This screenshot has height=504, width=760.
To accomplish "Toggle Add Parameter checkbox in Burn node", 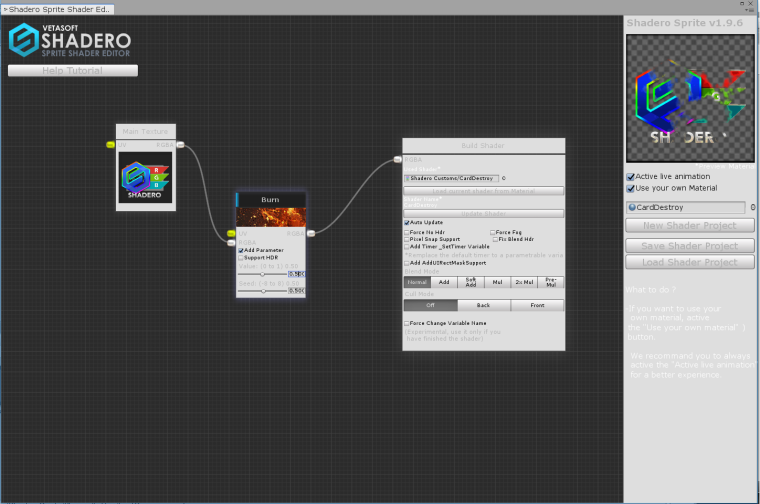I will pos(241,251).
